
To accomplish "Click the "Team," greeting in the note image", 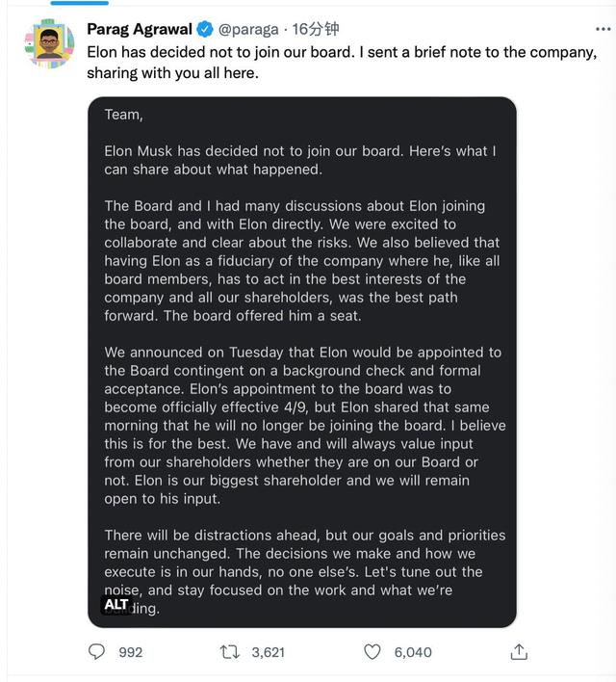I will tap(122, 114).
